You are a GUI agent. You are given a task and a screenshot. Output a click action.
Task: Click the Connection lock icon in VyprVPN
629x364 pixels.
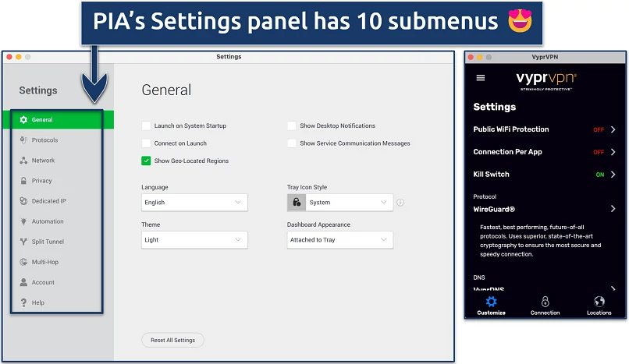545,302
